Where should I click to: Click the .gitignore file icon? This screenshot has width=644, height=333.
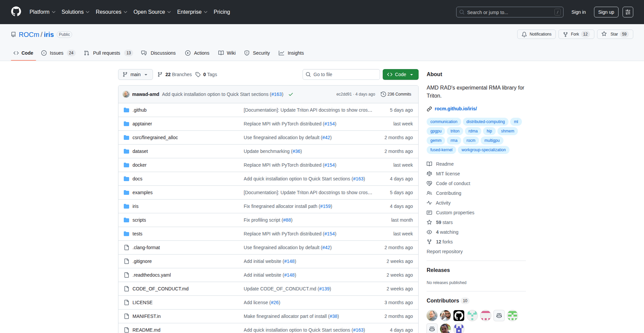click(x=126, y=261)
